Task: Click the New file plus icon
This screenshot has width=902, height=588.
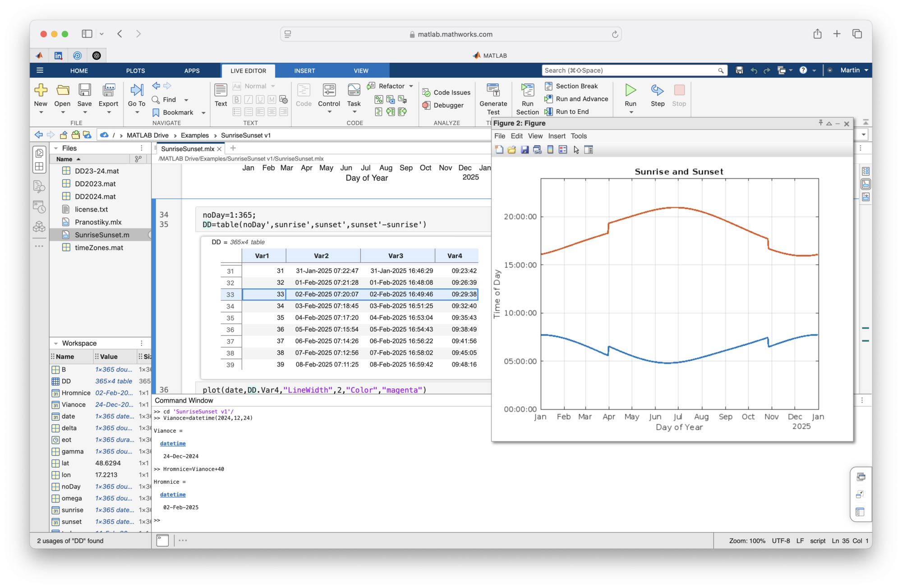Action: 41,90
